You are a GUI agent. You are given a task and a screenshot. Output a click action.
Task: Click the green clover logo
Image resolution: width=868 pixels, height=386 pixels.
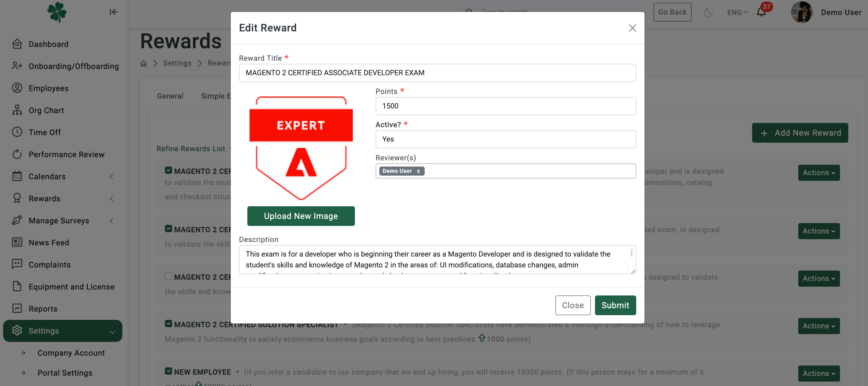[57, 12]
